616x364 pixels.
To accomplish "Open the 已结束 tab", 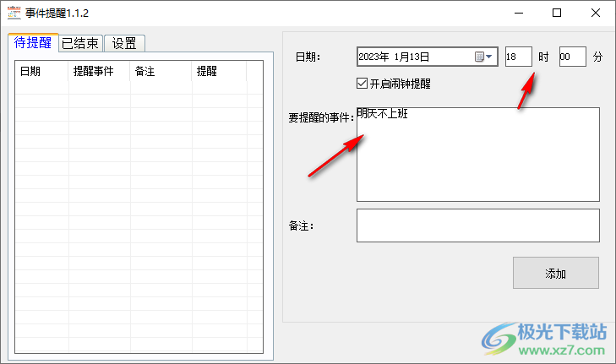I will [81, 43].
